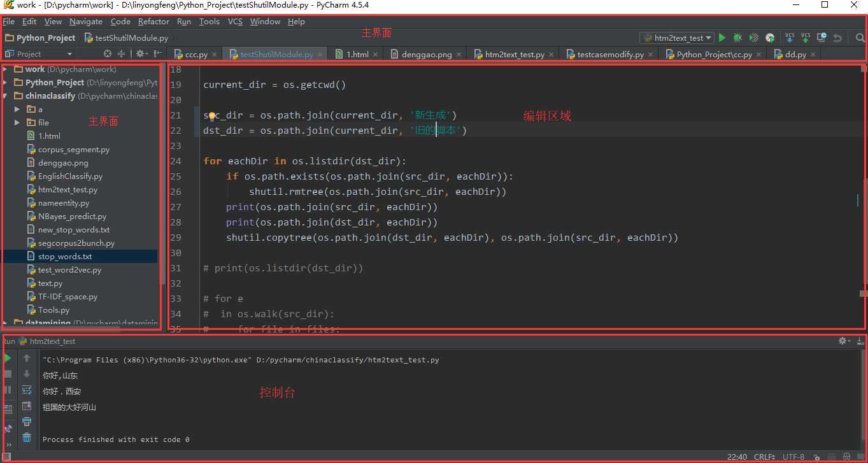
Task: Open CRLF line separator selector
Action: (x=764, y=457)
